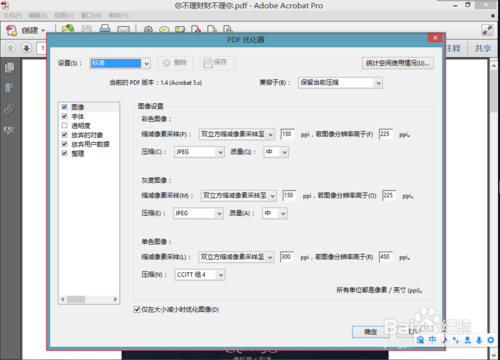Click the Acrobat logo in title bar
Screen dimensions: 500x360
(x=5, y=5)
